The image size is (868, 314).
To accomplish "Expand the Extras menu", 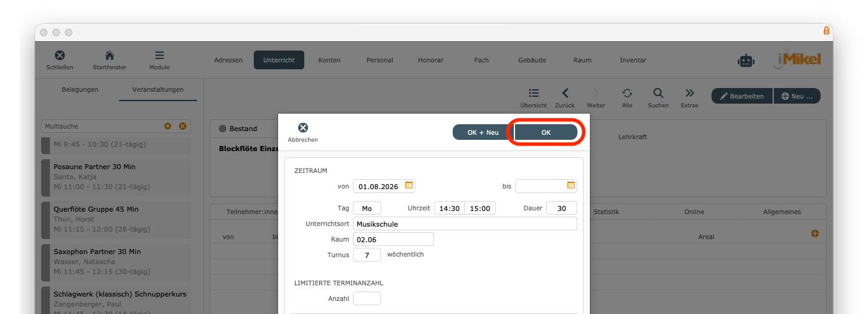I will click(690, 94).
